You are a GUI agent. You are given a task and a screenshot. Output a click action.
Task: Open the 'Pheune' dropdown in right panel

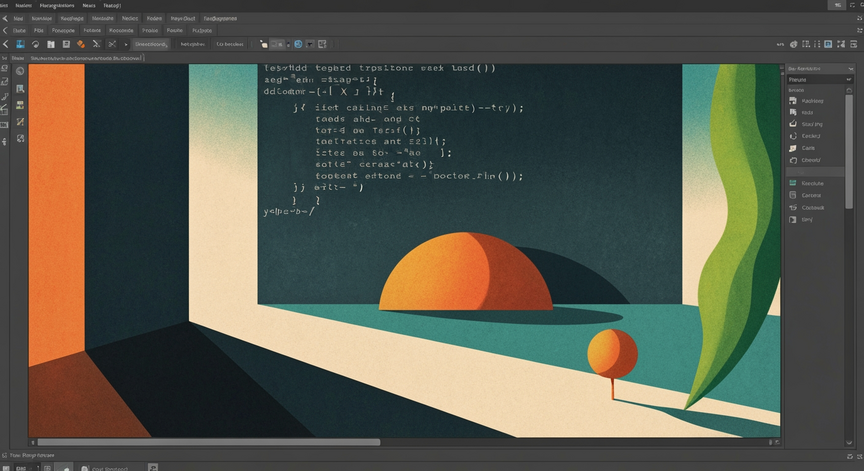coord(819,79)
